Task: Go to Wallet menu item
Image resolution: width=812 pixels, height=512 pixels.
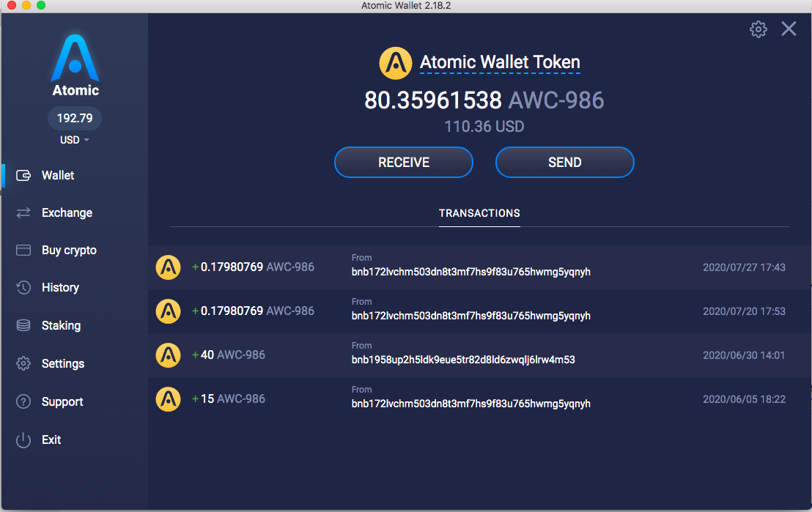Action: click(x=58, y=176)
